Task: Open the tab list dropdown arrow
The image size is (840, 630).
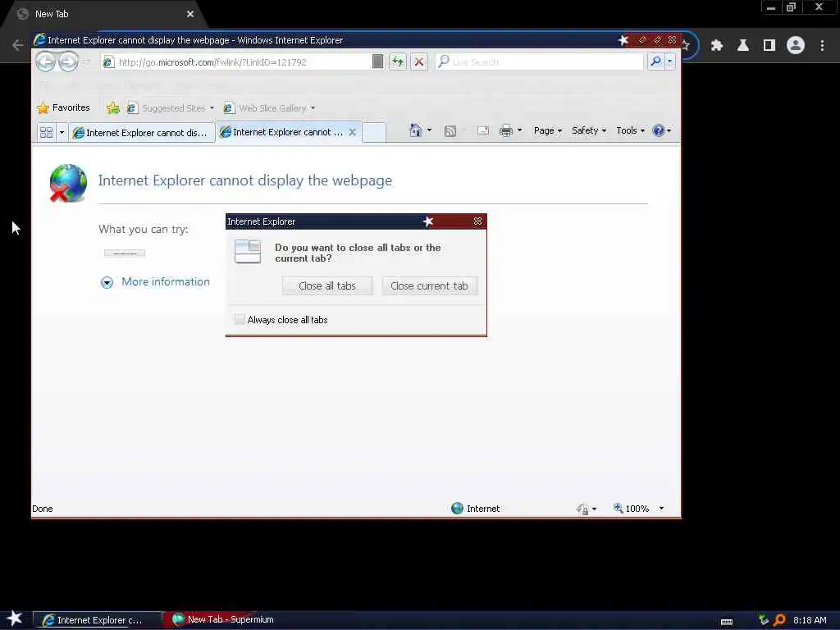Action: 62,132
